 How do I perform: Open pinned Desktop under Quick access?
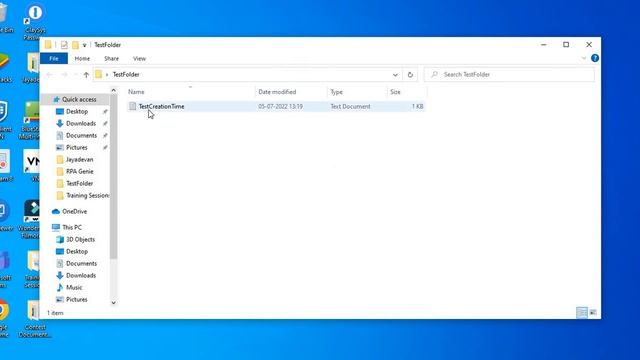coord(77,111)
